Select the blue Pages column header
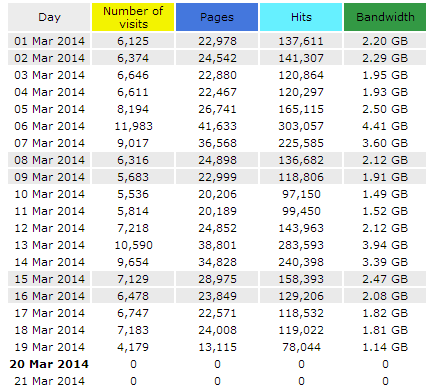The height and width of the screenshot is (387, 428). click(217, 17)
